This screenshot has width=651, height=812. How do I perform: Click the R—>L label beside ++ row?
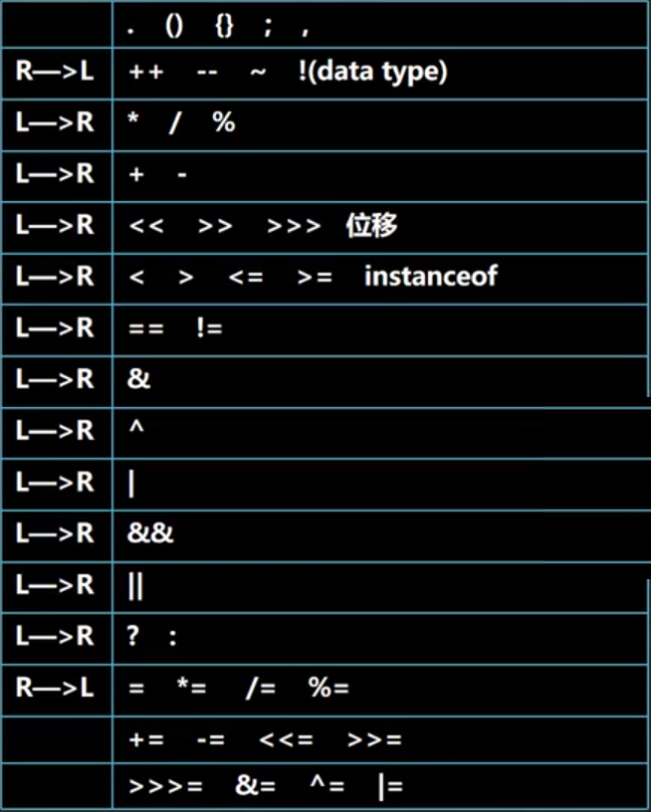(55, 71)
